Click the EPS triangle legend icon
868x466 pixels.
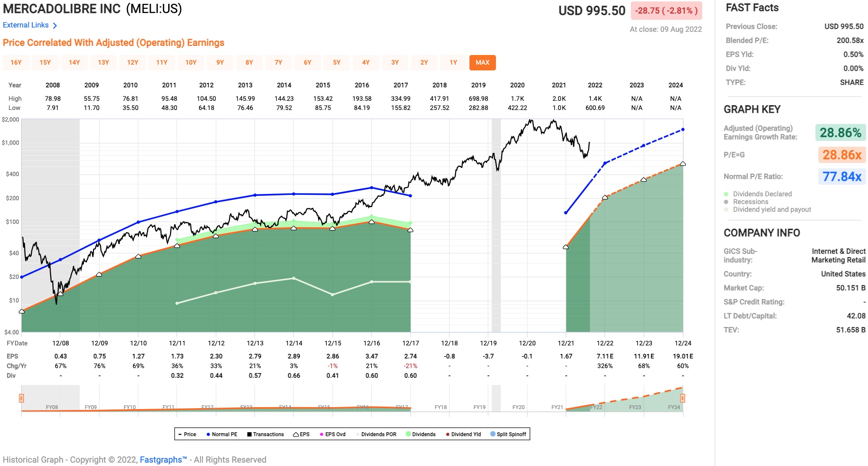point(296,434)
